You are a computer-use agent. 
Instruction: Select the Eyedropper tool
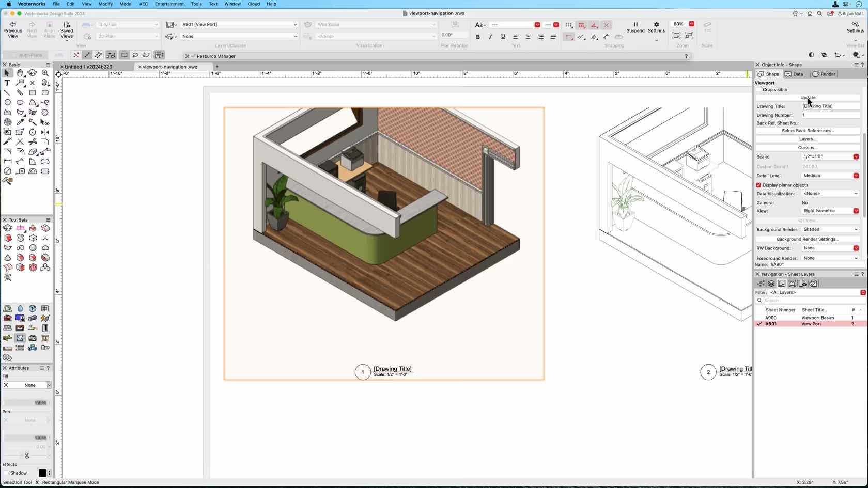pos(20,121)
